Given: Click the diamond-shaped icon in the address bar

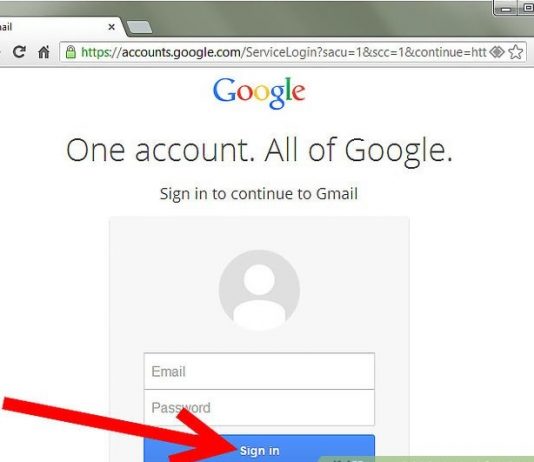Looking at the screenshot, I should (497, 52).
